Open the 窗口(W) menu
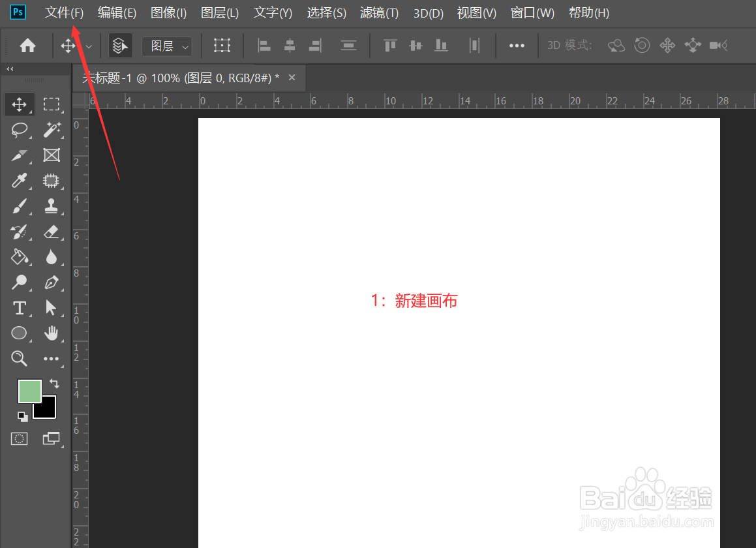 532,12
